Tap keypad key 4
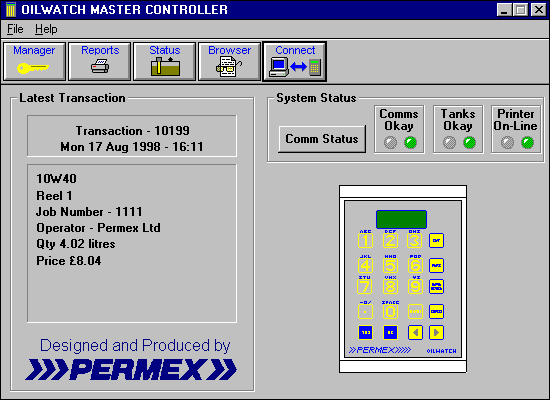Screen dimensions: 550x400 pyautogui.click(x=365, y=265)
